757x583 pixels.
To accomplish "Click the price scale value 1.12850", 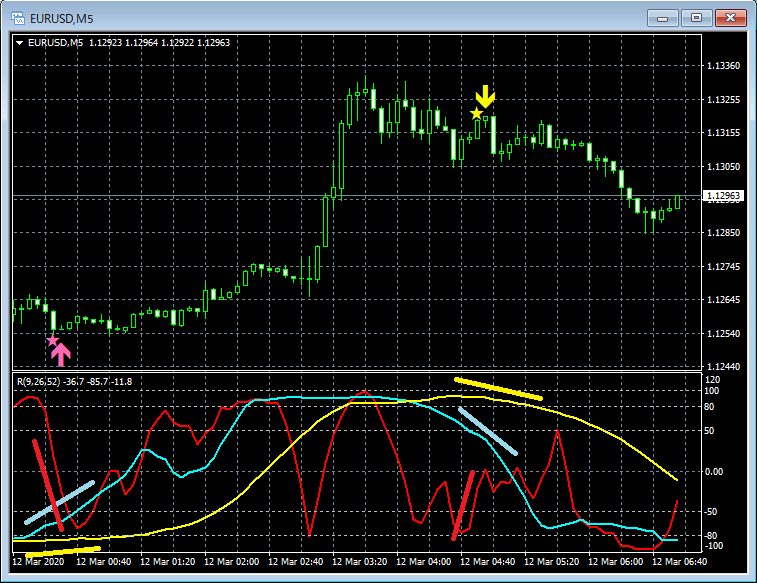I will (x=723, y=233).
